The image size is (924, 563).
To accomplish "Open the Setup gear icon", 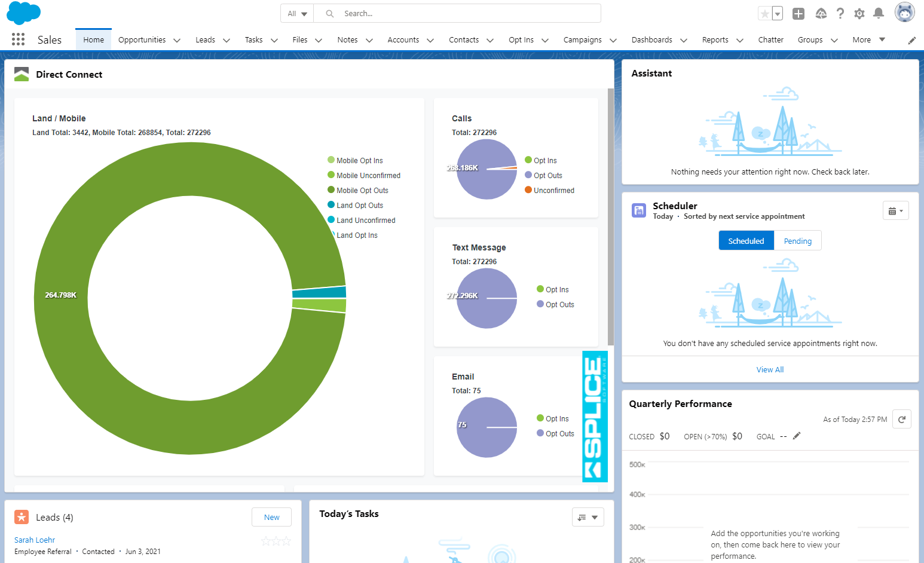I will (859, 14).
